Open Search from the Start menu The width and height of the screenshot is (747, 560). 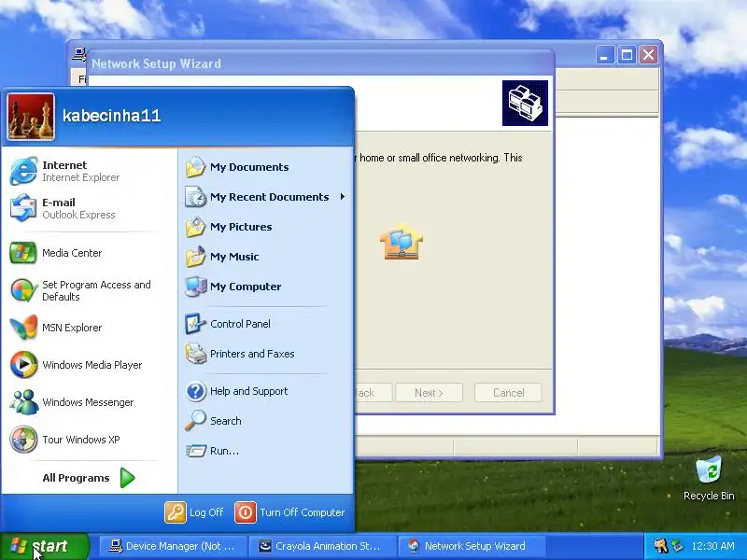(266, 421)
